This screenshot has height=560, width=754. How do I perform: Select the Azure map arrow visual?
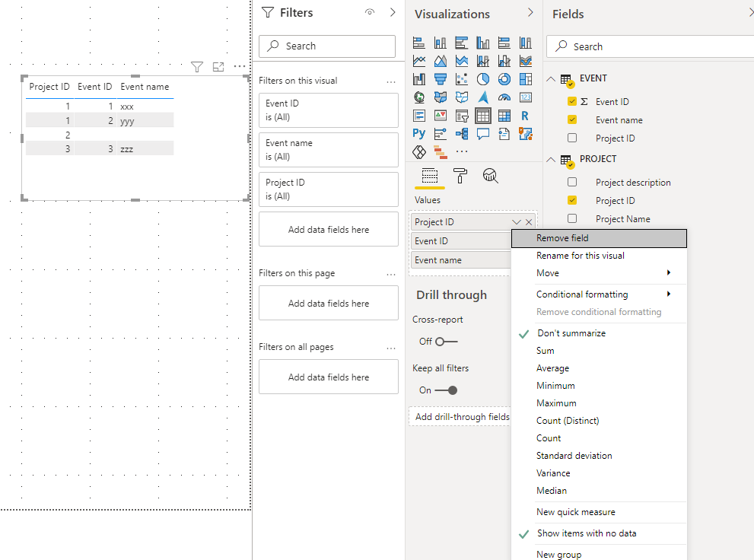pos(483,97)
